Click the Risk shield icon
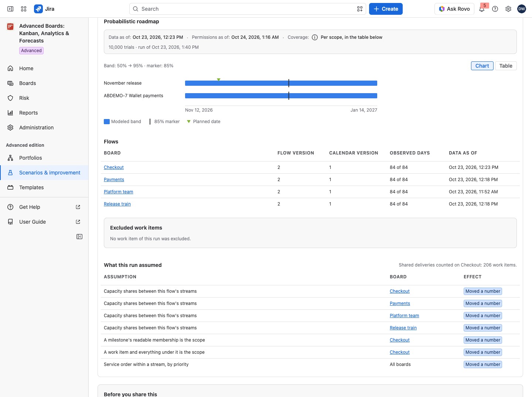The image size is (532, 397). (10, 98)
